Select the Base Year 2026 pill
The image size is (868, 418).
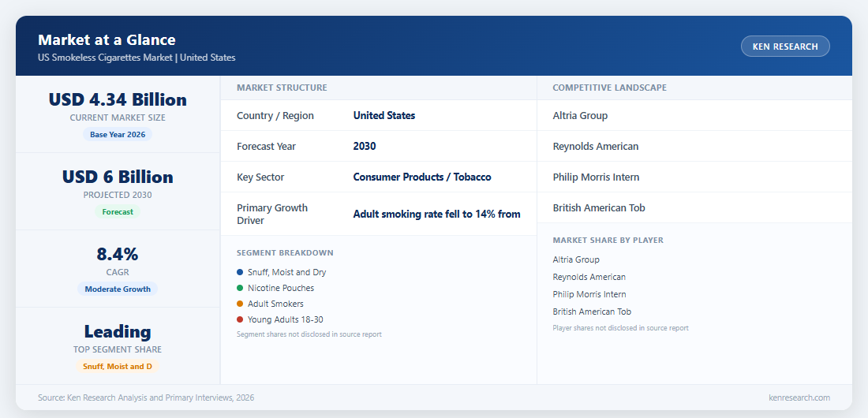pyautogui.click(x=118, y=135)
